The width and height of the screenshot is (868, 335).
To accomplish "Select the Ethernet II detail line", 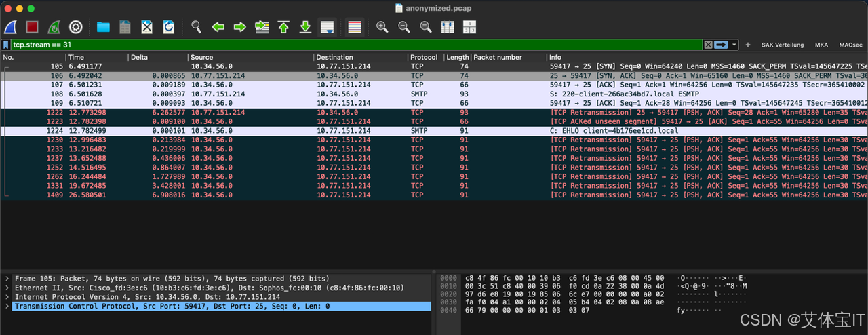I will (216, 288).
